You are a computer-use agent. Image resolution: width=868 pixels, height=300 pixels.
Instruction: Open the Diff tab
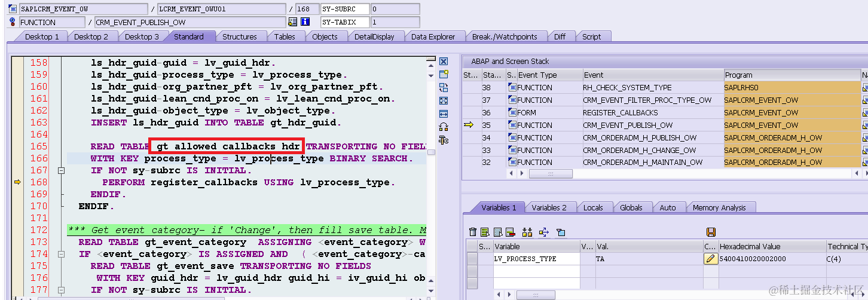[560, 36]
